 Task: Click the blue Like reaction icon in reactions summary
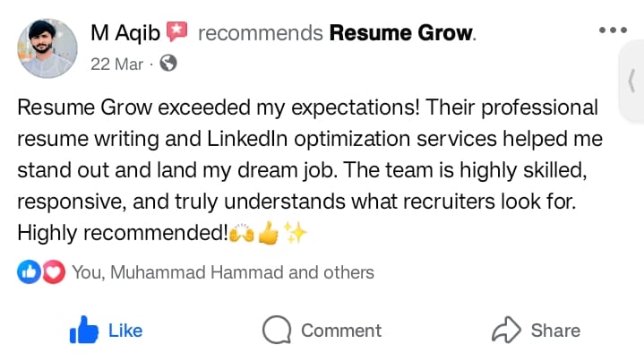click(x=28, y=272)
